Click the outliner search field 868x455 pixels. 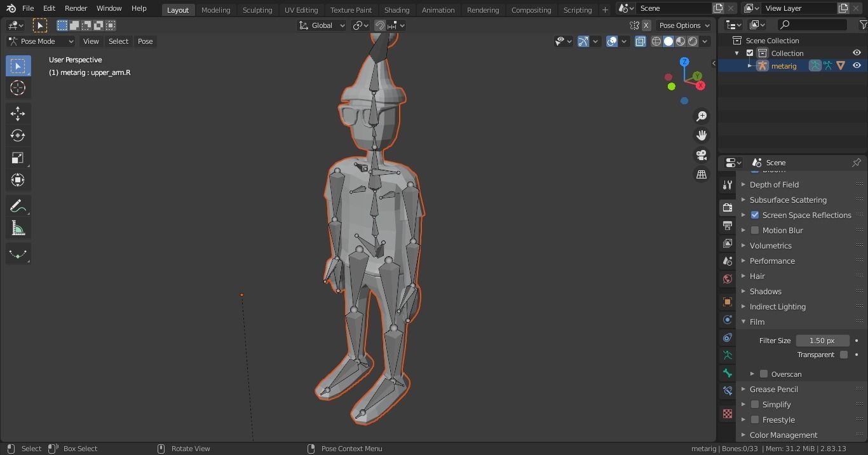pos(813,25)
